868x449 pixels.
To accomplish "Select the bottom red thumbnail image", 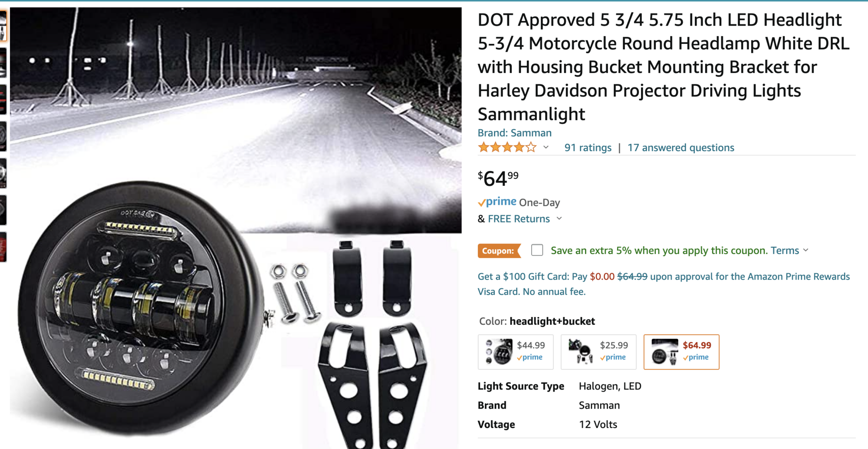I will 3,247.
